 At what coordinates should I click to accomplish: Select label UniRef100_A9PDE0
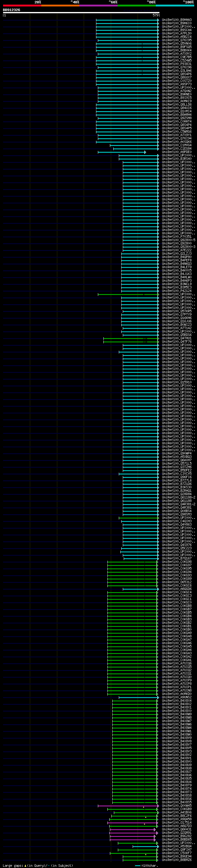click(x=177, y=152)
